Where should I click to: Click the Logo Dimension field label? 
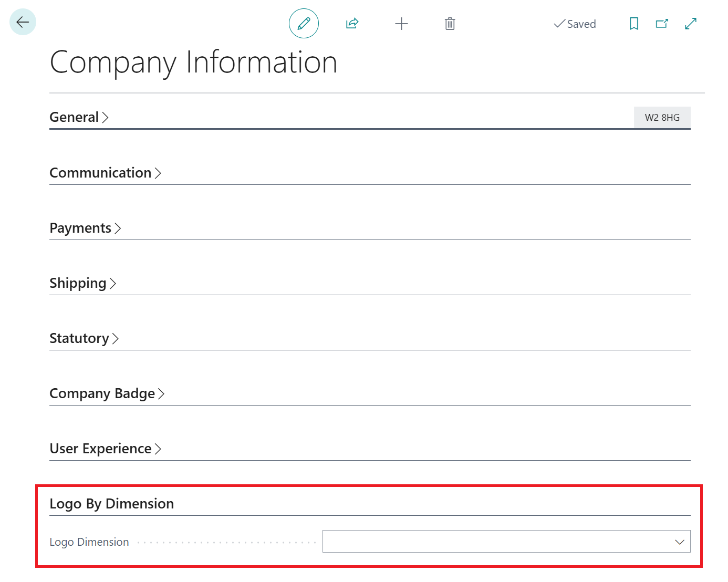[x=89, y=542]
